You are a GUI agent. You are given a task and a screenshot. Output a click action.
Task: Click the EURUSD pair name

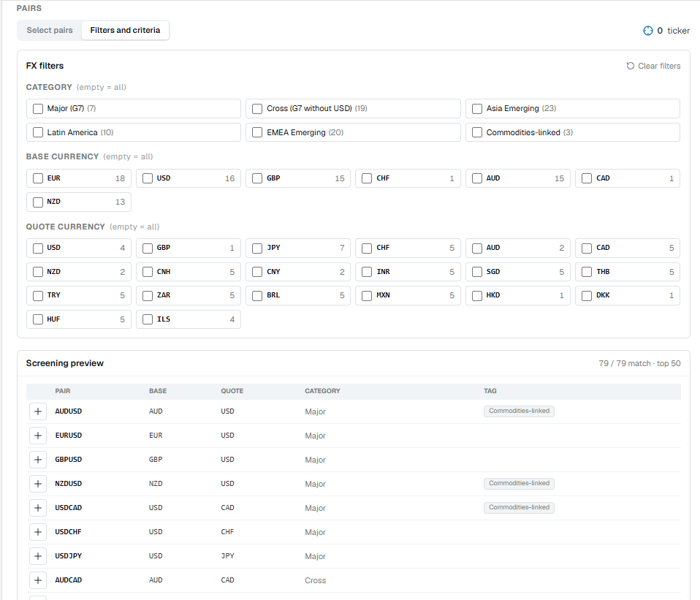tap(68, 436)
